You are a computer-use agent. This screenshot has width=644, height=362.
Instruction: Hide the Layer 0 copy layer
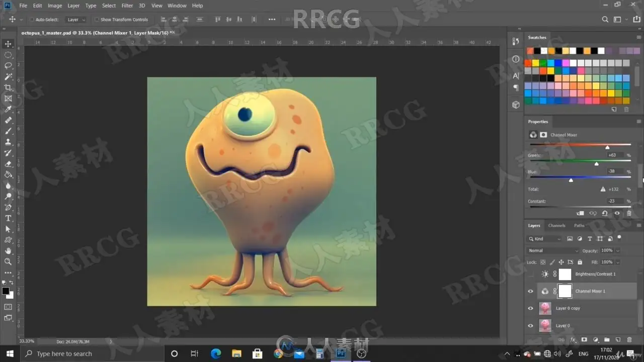pyautogui.click(x=530, y=308)
